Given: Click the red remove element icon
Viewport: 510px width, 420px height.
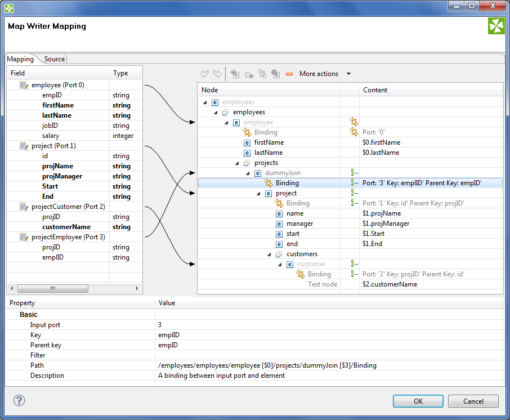Looking at the screenshot, I should [289, 74].
